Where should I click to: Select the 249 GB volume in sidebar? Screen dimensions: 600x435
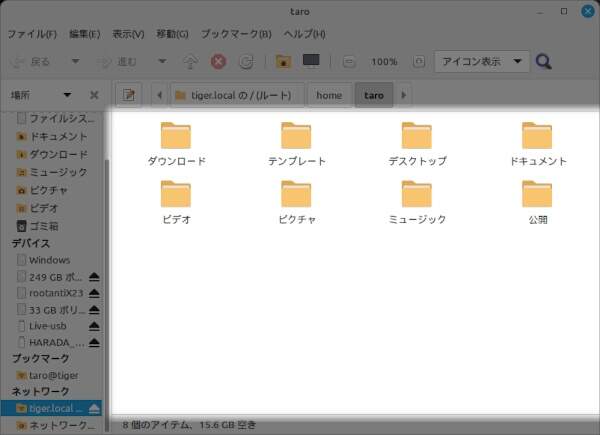[49, 277]
